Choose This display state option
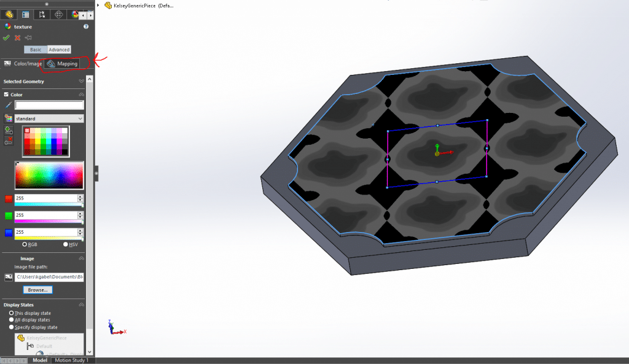 [11, 312]
